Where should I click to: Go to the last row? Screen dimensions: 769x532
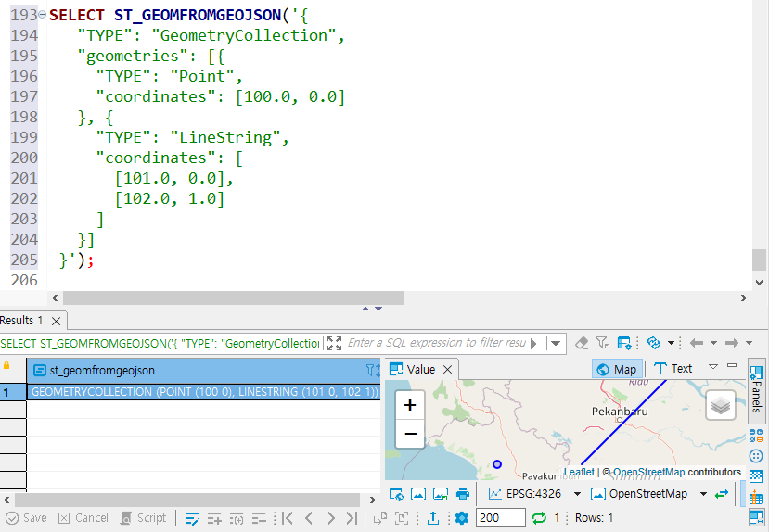pyautogui.click(x=352, y=518)
